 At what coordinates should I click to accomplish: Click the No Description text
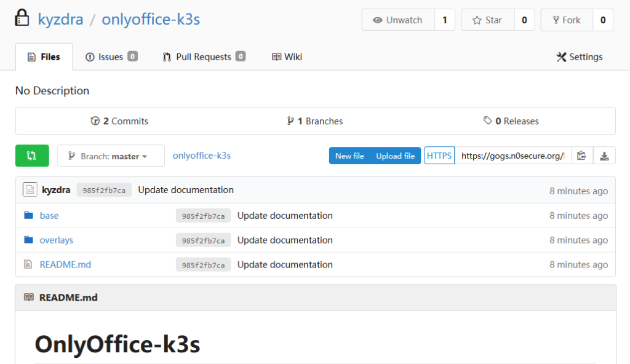pos(52,91)
